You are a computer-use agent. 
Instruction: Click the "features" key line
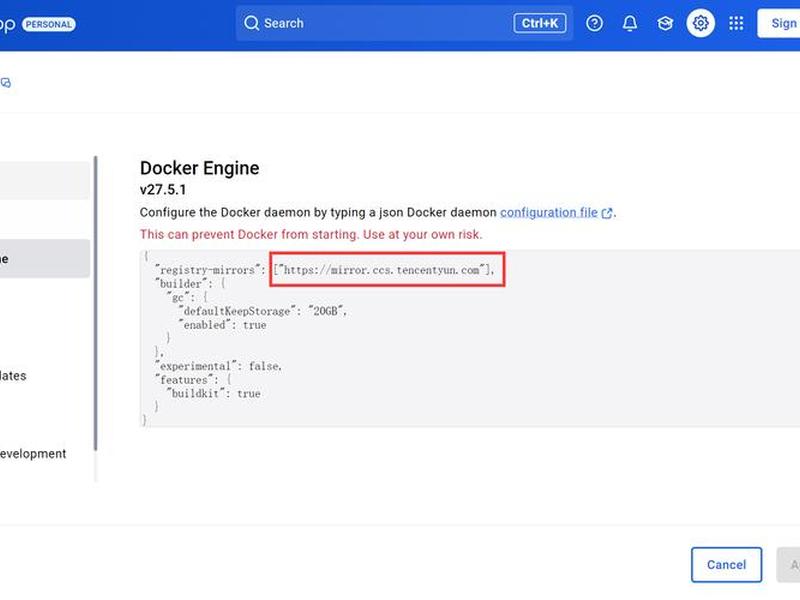point(193,380)
